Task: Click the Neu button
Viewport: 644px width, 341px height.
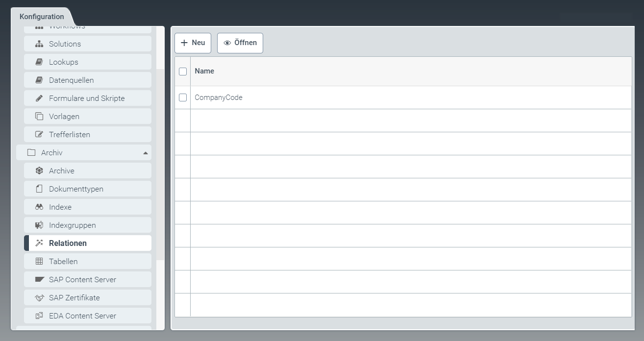Action: [193, 43]
